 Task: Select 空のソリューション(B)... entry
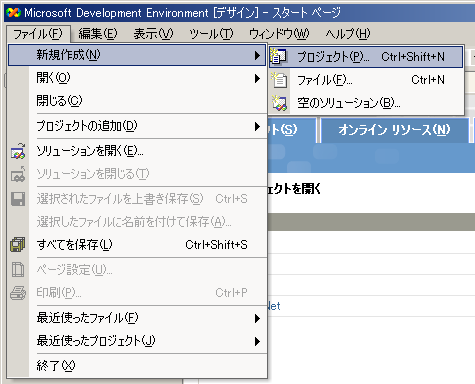coord(366,103)
